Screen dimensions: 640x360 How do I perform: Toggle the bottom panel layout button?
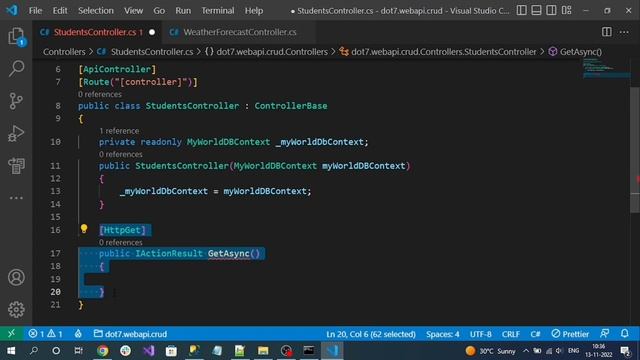pos(536,10)
